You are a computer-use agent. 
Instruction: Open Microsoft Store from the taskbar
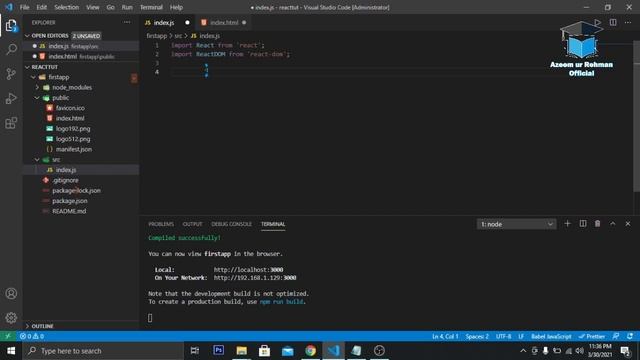[264, 351]
